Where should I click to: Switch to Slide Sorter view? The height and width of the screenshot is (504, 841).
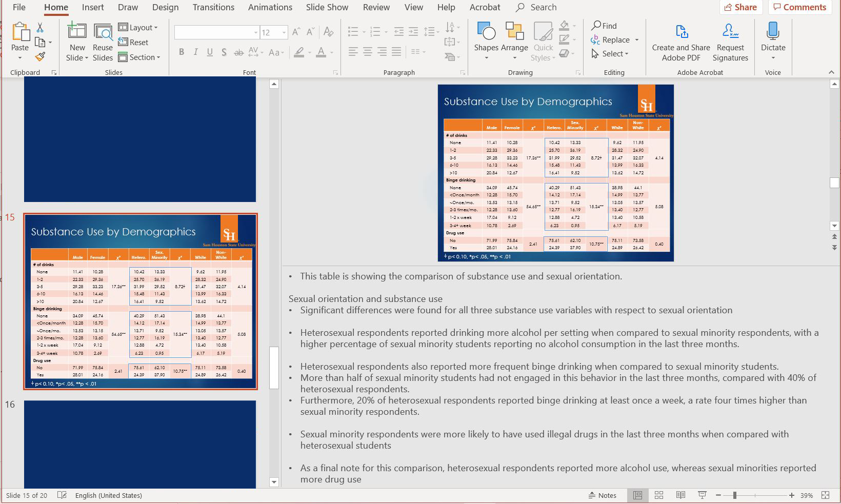pos(659,495)
